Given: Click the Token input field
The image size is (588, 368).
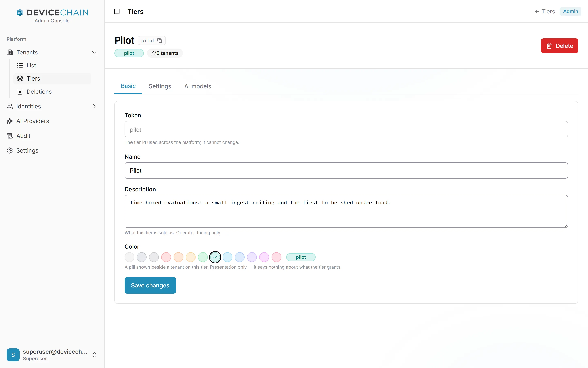Looking at the screenshot, I should 346,129.
